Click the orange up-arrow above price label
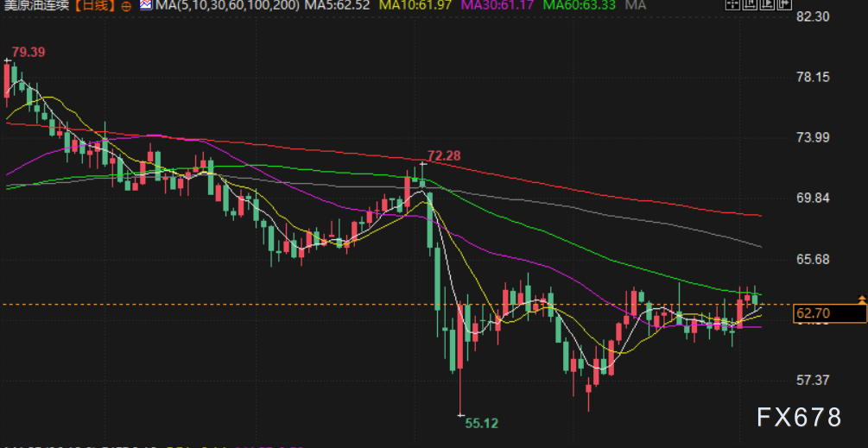Viewport: 868px width, 448px height. pos(861,299)
